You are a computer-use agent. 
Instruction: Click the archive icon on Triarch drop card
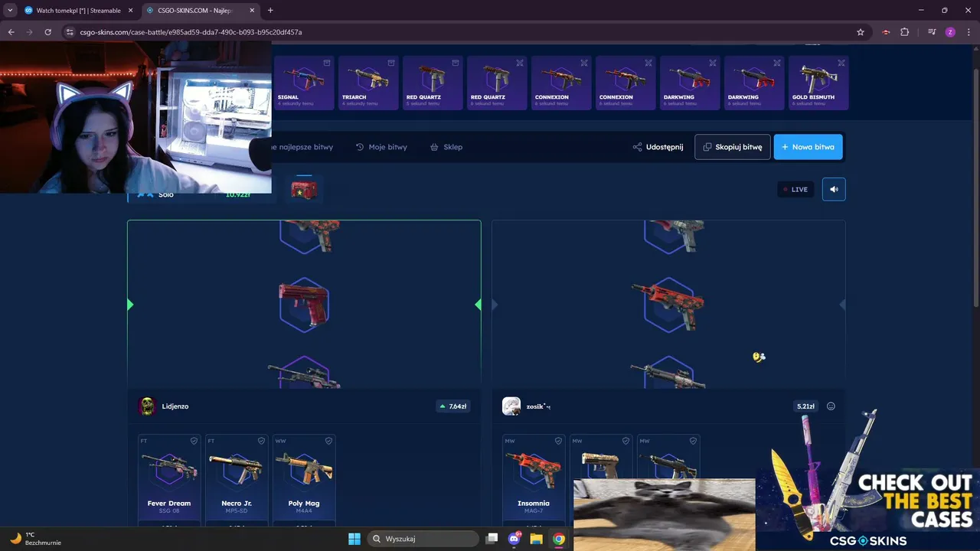point(391,63)
